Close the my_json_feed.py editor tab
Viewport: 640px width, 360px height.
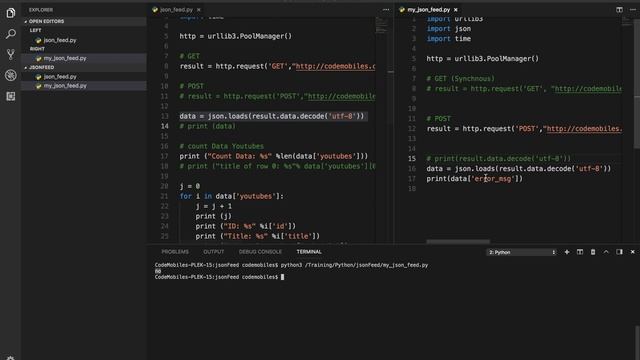(x=456, y=10)
